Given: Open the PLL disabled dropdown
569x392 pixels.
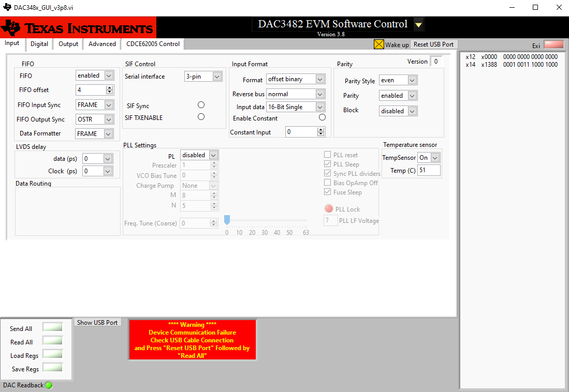Looking at the screenshot, I should tap(199, 155).
